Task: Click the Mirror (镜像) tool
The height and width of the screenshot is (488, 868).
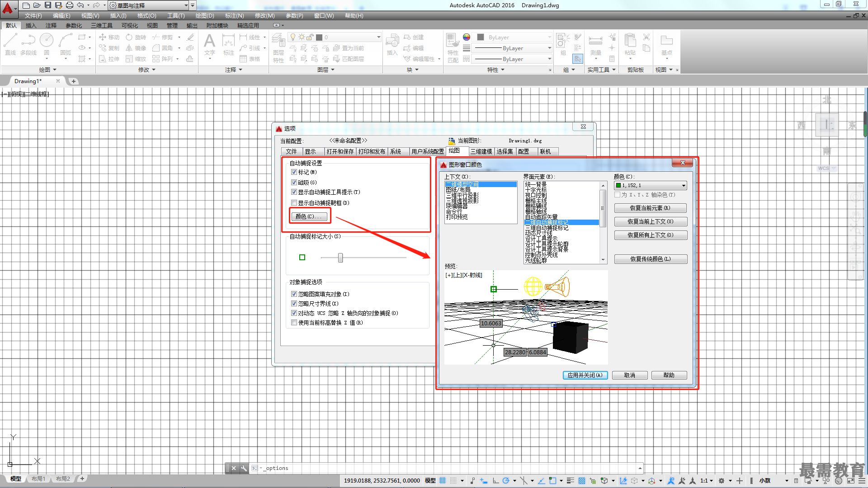Action: coord(136,48)
